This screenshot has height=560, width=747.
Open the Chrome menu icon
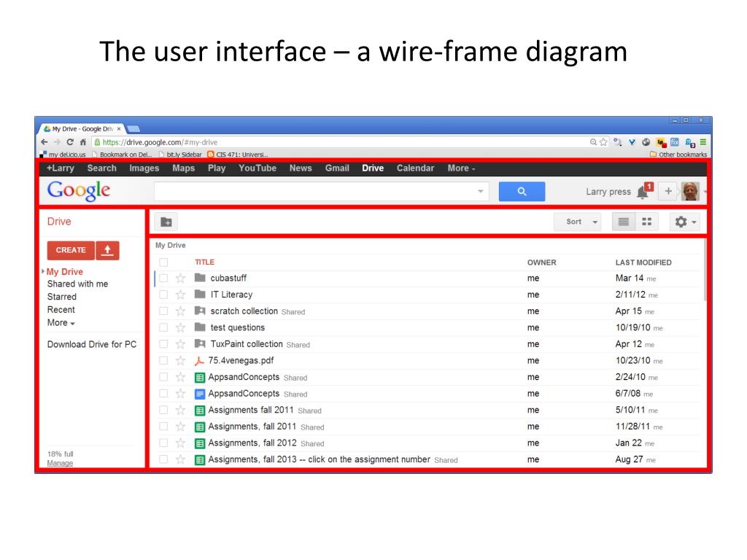(703, 142)
